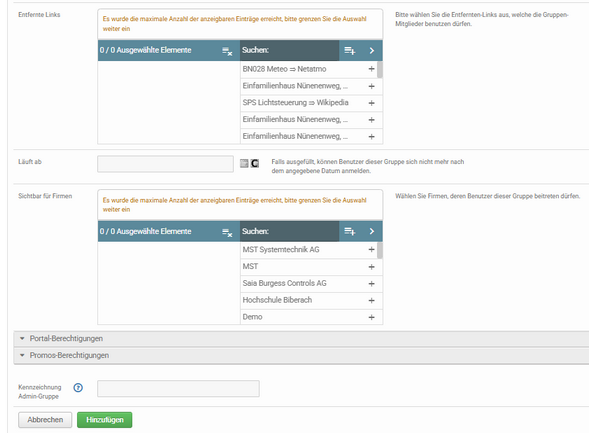Image resolution: width=589 pixels, height=433 pixels.
Task: Add MST Systemtechnik AG company
Action: coord(372,249)
